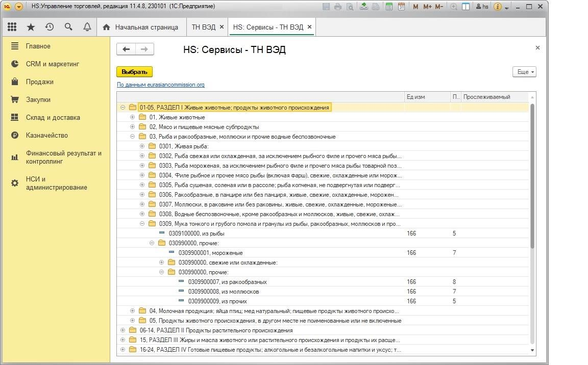Viewport: 588px width, 365px height.
Task: Expand the 0301, Живая рыба node
Action: coord(142,146)
